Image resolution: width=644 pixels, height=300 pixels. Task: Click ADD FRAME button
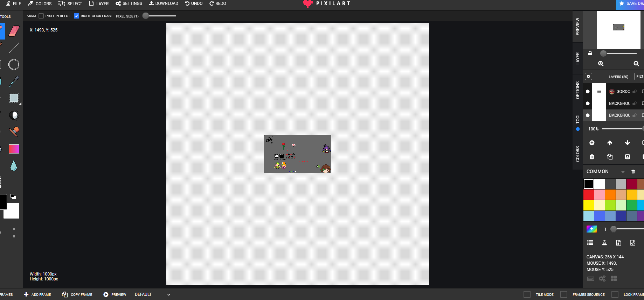37,294
